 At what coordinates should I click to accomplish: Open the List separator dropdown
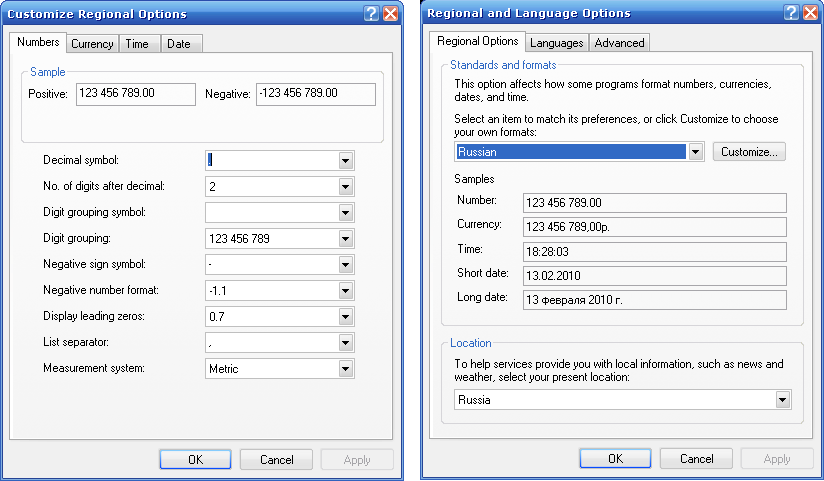[345, 343]
